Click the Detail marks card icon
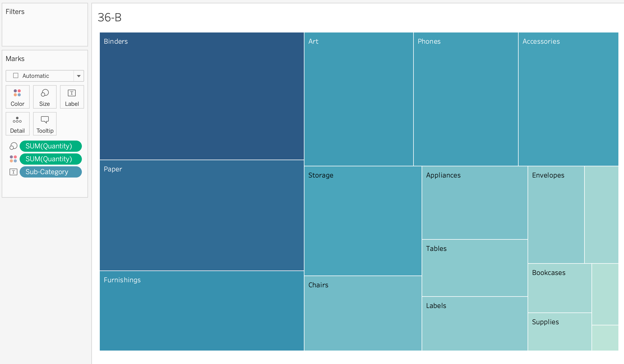The height and width of the screenshot is (364, 624). click(x=17, y=124)
